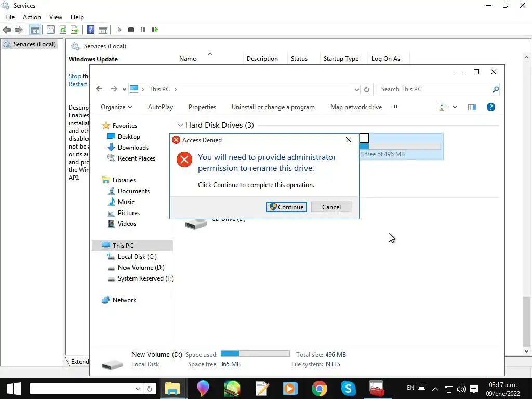Click AutoPlay in the Explorer command bar
The image size is (532, 399).
point(161,107)
